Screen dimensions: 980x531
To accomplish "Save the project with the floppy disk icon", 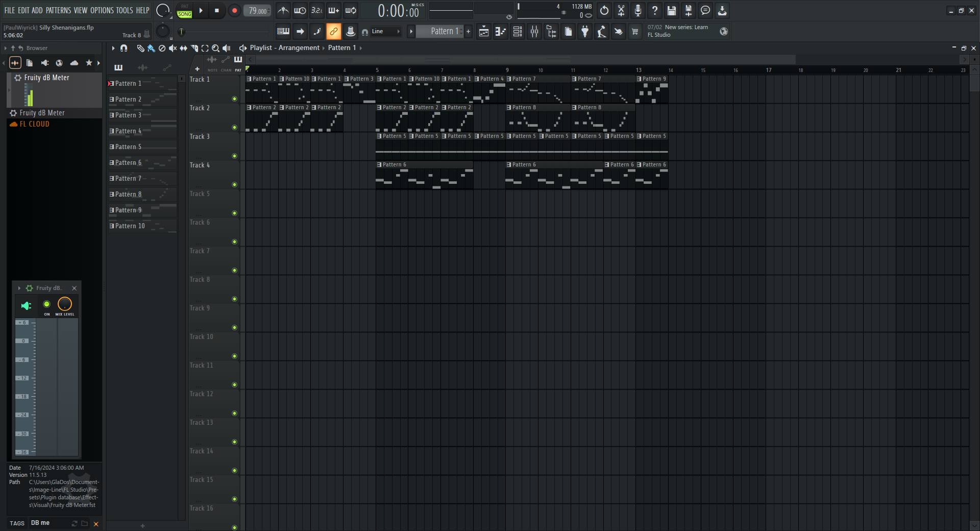I will click(x=672, y=10).
